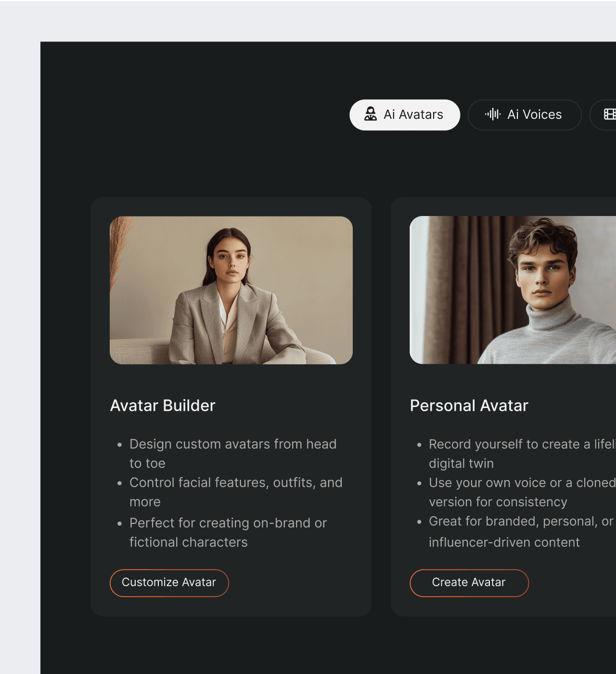
Task: Click the Personal Avatar heading
Action: pos(469,406)
